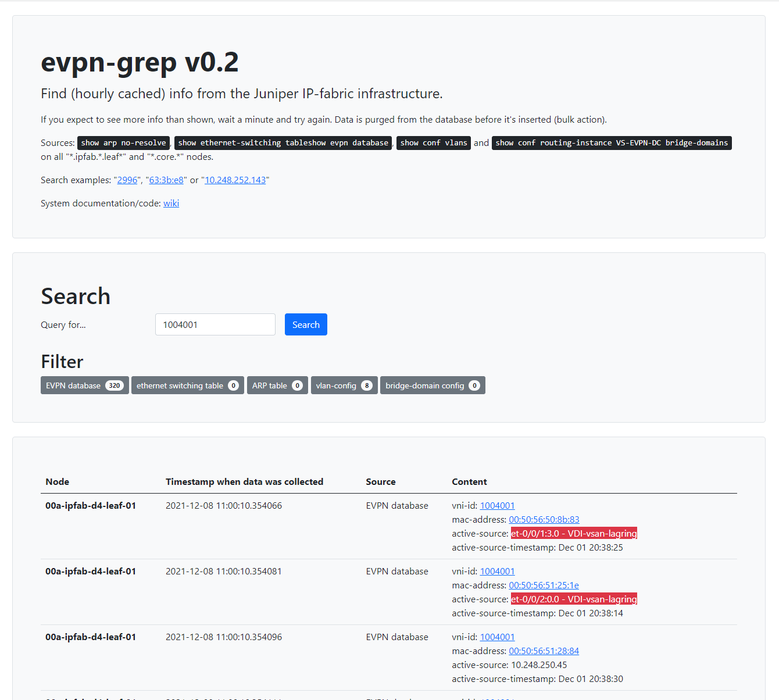The height and width of the screenshot is (700, 779).
Task: Click highlighted active-source et-0/0/1:3.0 - VDI-vsan-lagring
Action: pyautogui.click(x=574, y=534)
